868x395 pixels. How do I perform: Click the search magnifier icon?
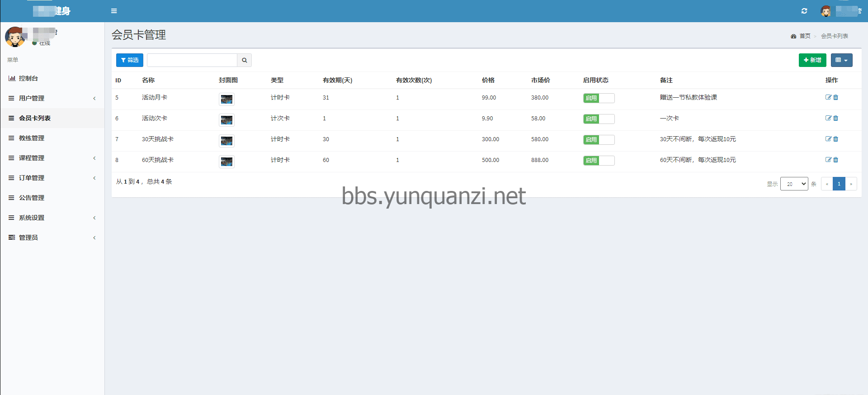[244, 60]
